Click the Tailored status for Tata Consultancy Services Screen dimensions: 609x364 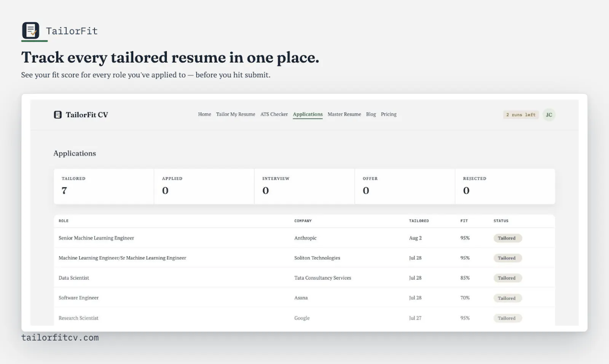point(507,278)
